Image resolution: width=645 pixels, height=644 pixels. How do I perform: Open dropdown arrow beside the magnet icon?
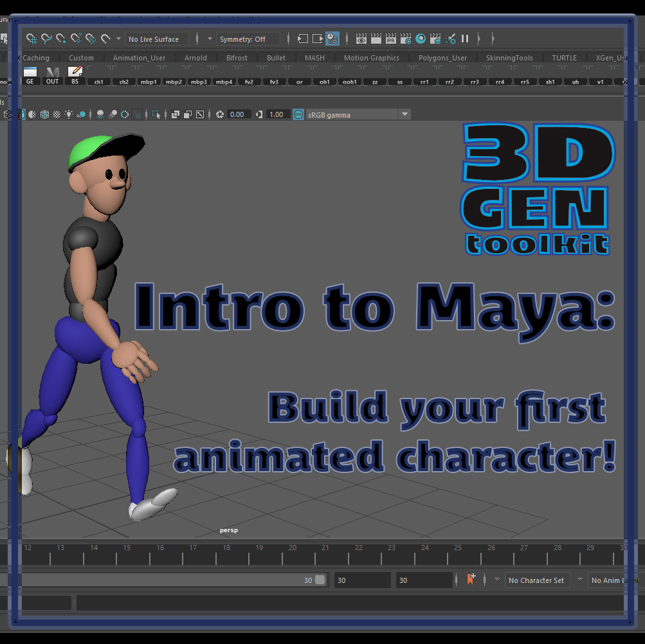[x=118, y=39]
